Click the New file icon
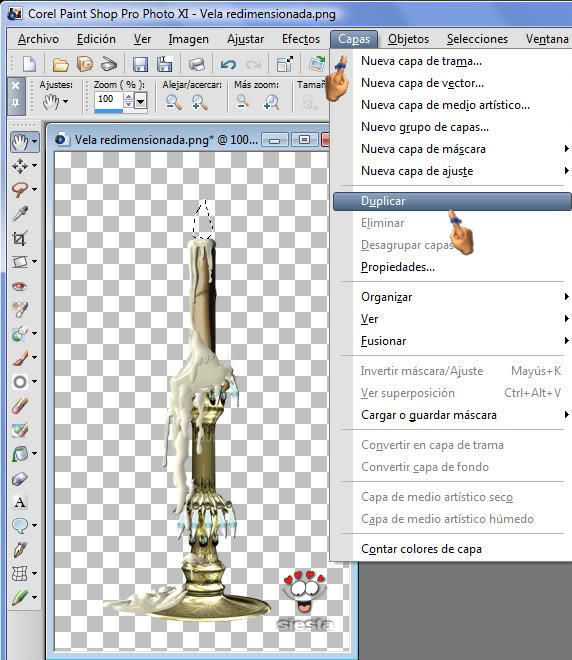The width and height of the screenshot is (572, 660). click(29, 64)
